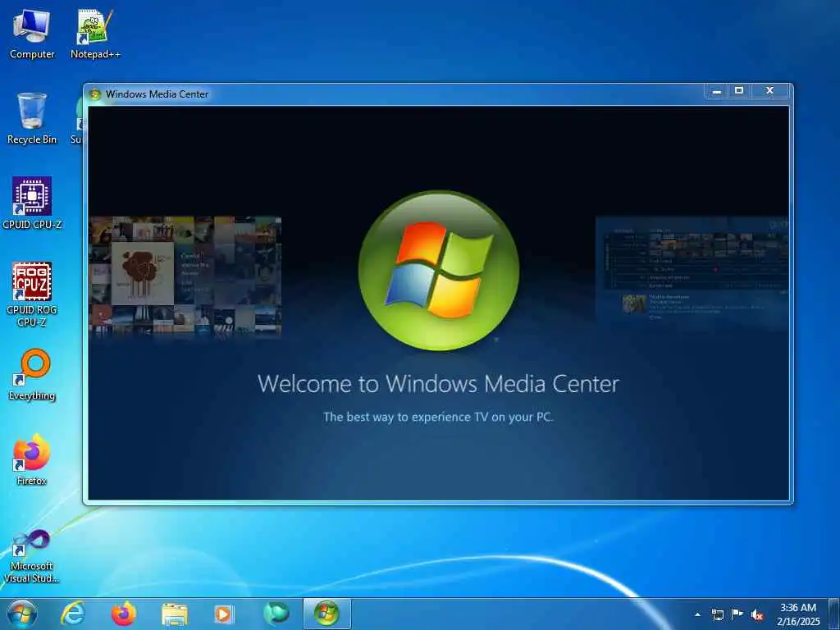Select the Windows Media Center taskbar button
The height and width of the screenshot is (630, 840).
coord(326,614)
